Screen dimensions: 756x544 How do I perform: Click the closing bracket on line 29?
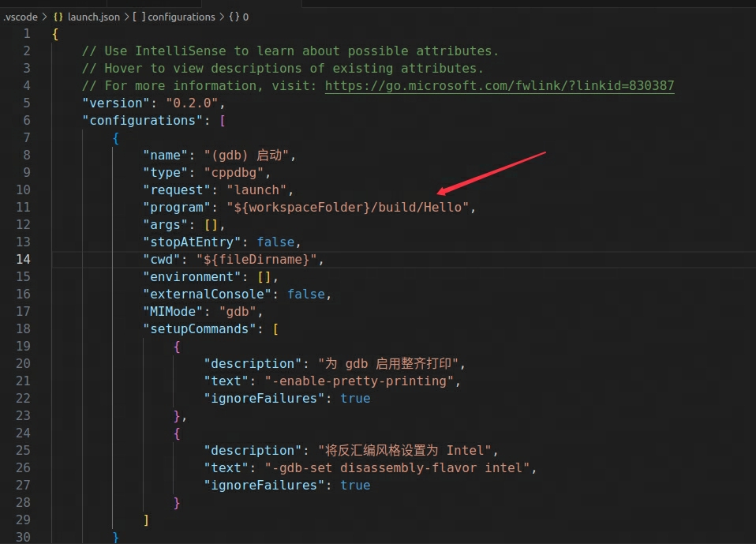click(x=146, y=520)
